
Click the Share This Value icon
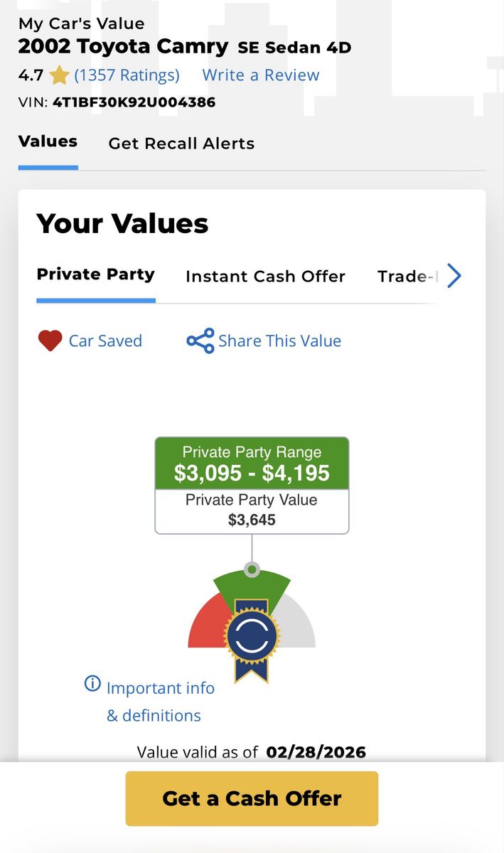point(200,341)
